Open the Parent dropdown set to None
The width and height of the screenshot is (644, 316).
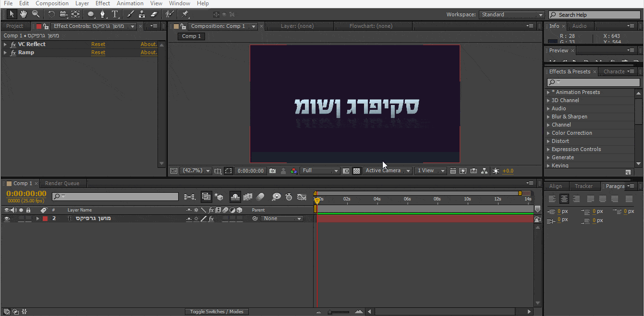click(282, 218)
